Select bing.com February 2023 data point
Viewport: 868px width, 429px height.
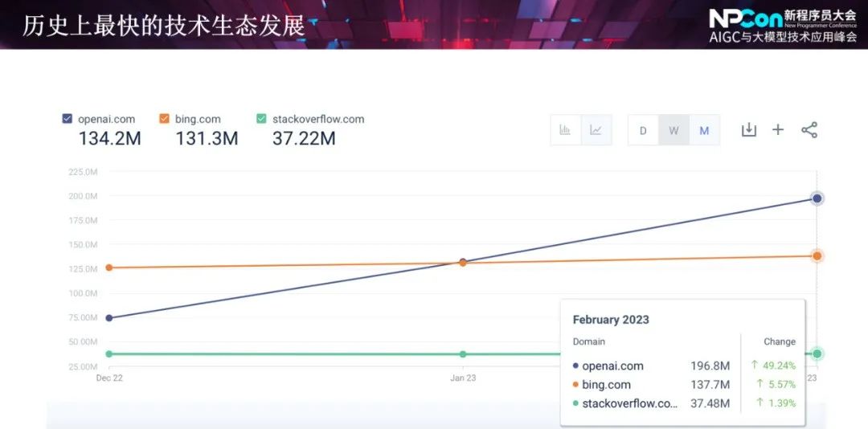817,255
